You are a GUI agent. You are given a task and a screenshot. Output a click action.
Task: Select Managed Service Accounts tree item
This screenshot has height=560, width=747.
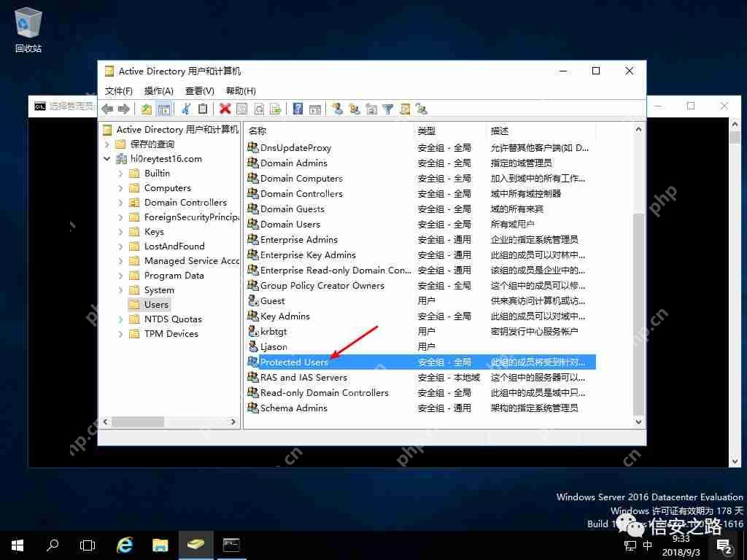click(x=184, y=261)
